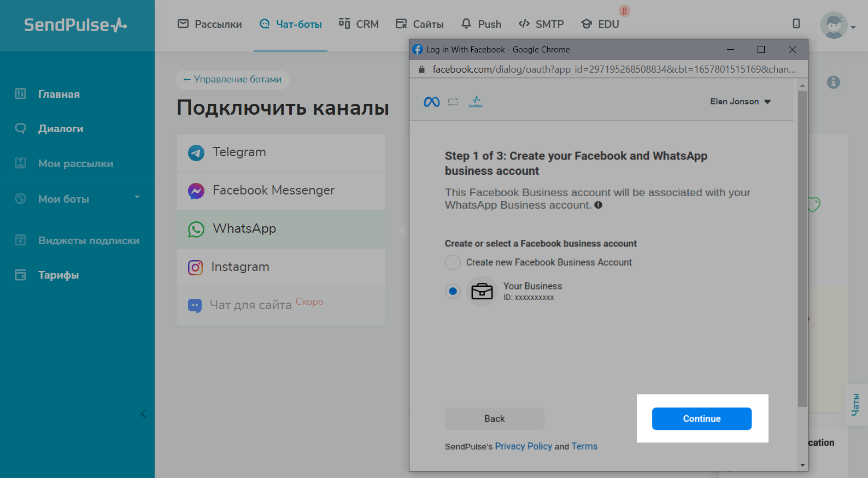Click the site chat icon
868x478 pixels.
click(195, 305)
